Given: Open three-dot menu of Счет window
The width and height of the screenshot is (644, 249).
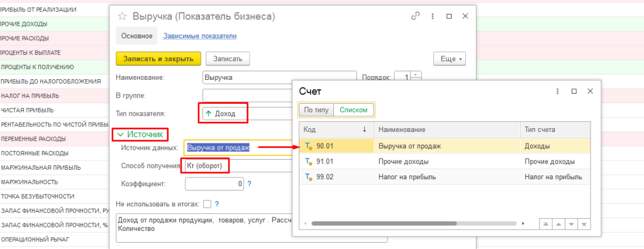Looking at the screenshot, I should coord(558,91).
